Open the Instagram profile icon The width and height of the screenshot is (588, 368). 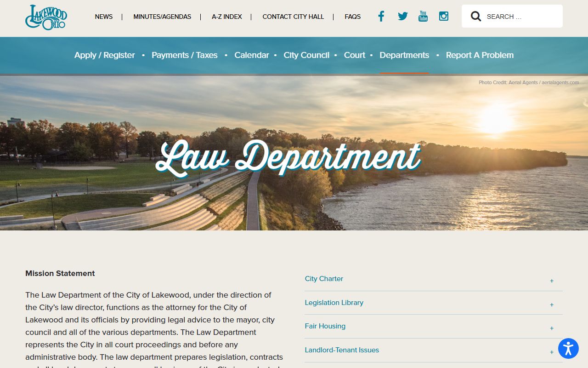coord(444,16)
